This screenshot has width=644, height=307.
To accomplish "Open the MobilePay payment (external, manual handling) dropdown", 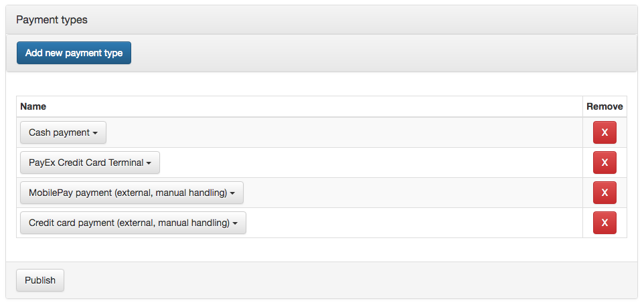I will (x=131, y=193).
